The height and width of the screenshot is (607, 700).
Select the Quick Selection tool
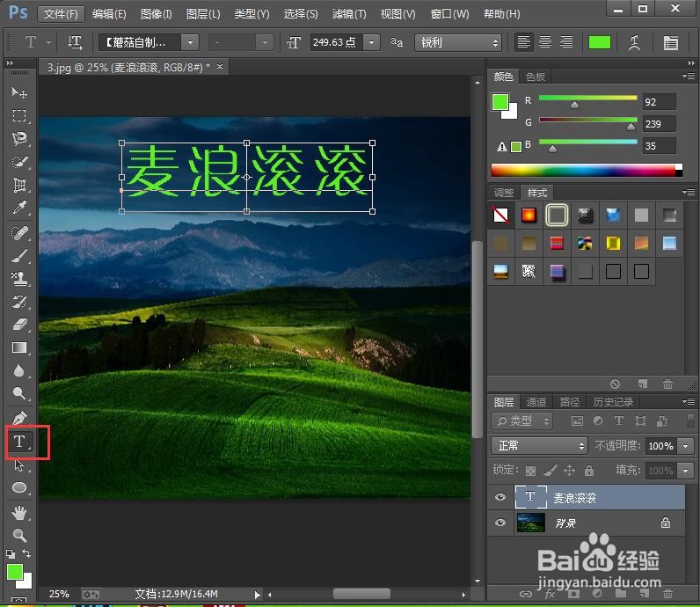pos(19,162)
